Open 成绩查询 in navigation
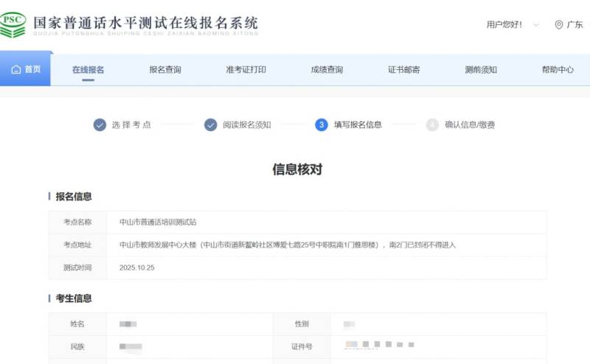Image resolution: width=590 pixels, height=364 pixels. click(x=327, y=69)
